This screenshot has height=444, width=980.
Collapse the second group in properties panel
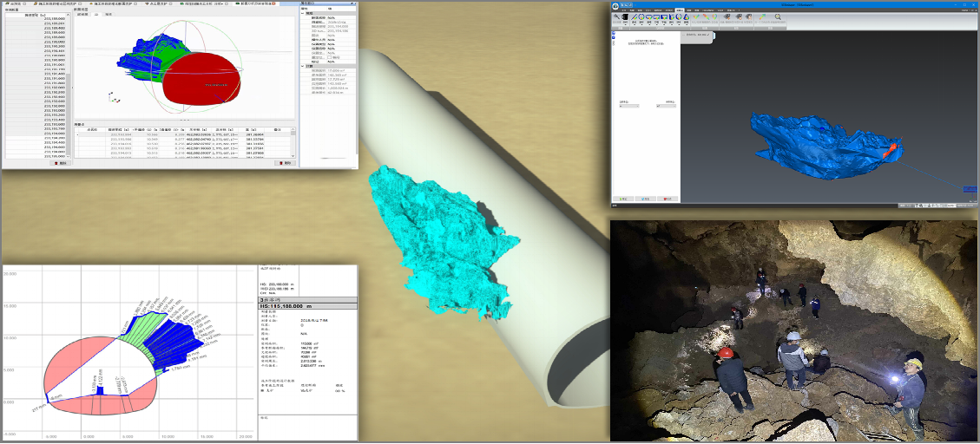point(302,66)
